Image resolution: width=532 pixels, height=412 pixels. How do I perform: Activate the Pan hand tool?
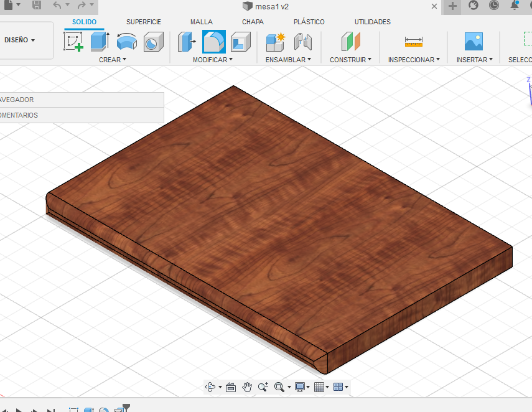[x=247, y=387]
